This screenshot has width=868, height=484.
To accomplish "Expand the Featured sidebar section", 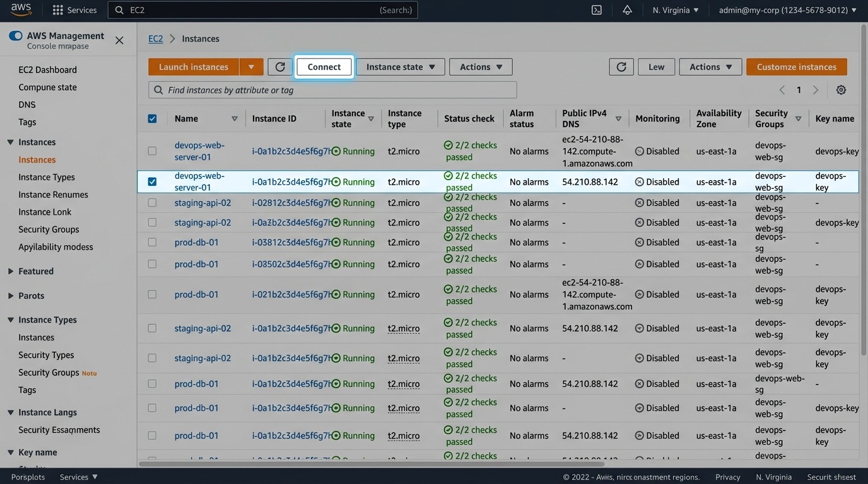I will pos(10,272).
